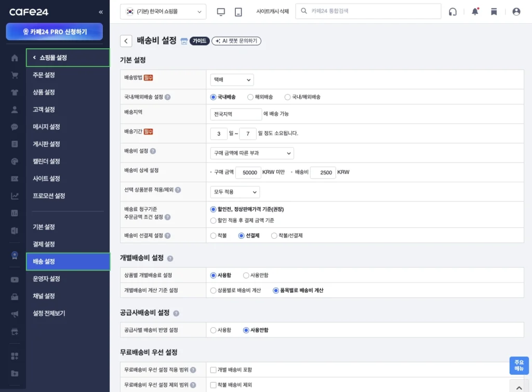
Task: Open the bookmarks panel in the top bar
Action: [x=494, y=11]
